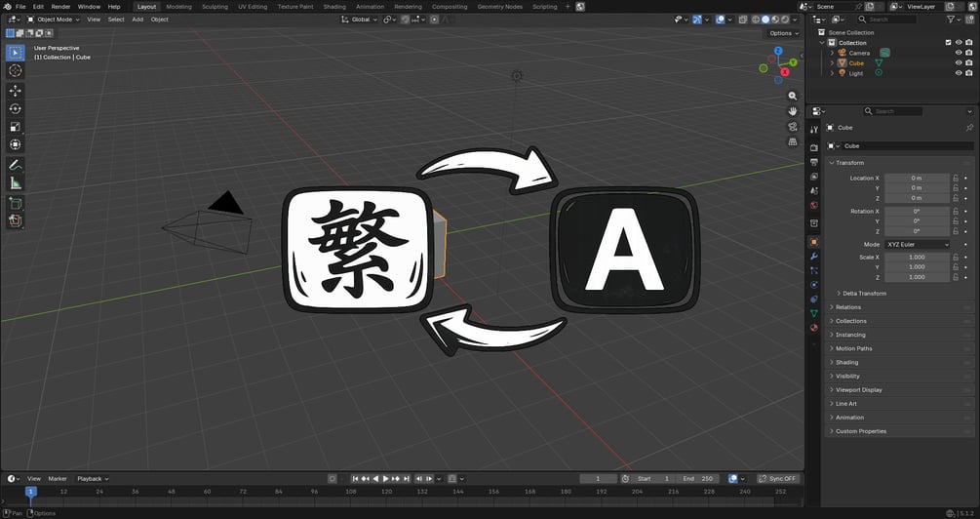Image resolution: width=980 pixels, height=519 pixels.
Task: Choose the Rotate tool
Action: click(16, 109)
